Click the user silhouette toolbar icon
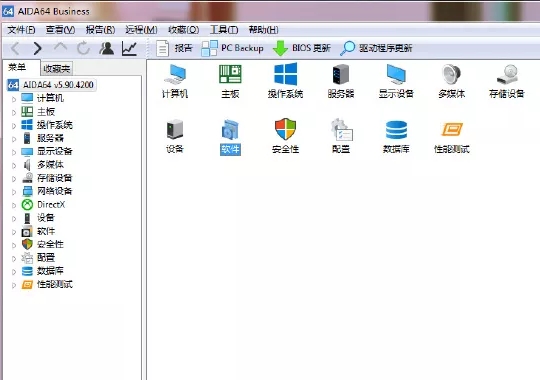 coord(107,48)
